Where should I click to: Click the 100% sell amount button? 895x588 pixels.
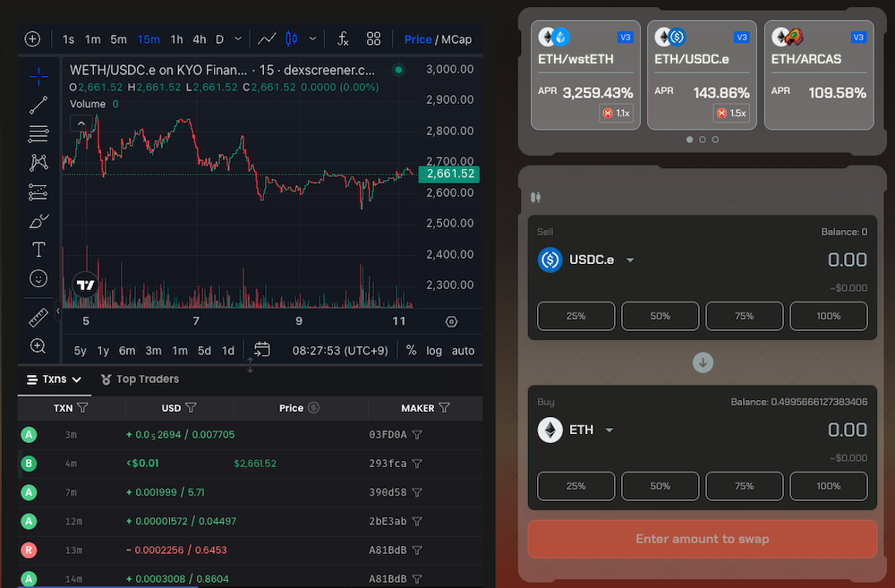click(x=829, y=316)
